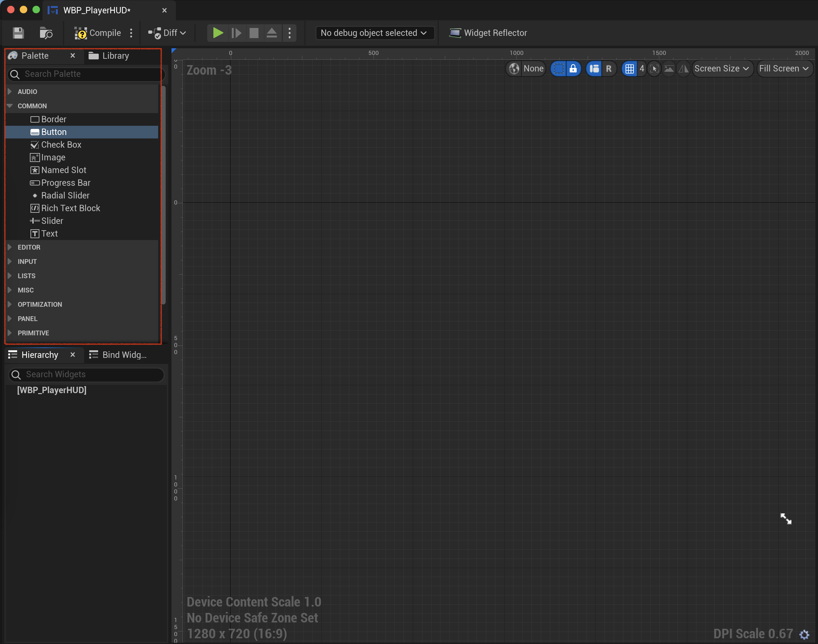Image resolution: width=818 pixels, height=644 pixels.
Task: Open DPI Scale settings gear
Action: click(x=804, y=634)
